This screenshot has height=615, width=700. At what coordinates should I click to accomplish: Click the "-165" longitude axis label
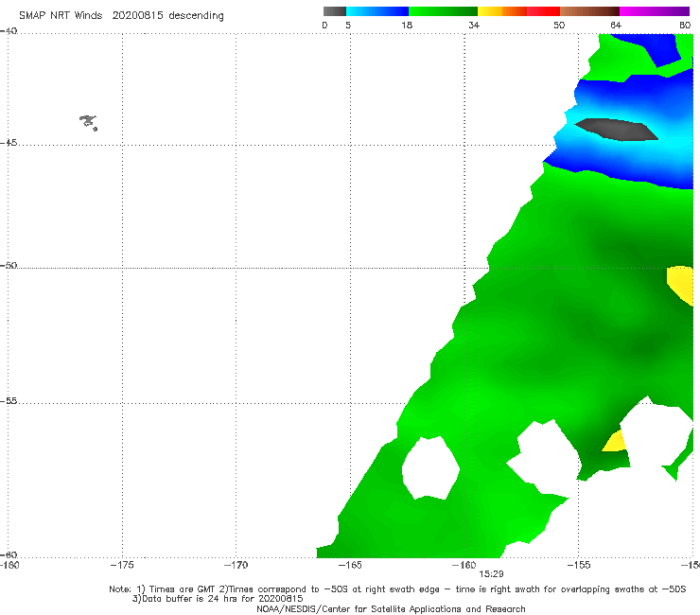[x=350, y=565]
